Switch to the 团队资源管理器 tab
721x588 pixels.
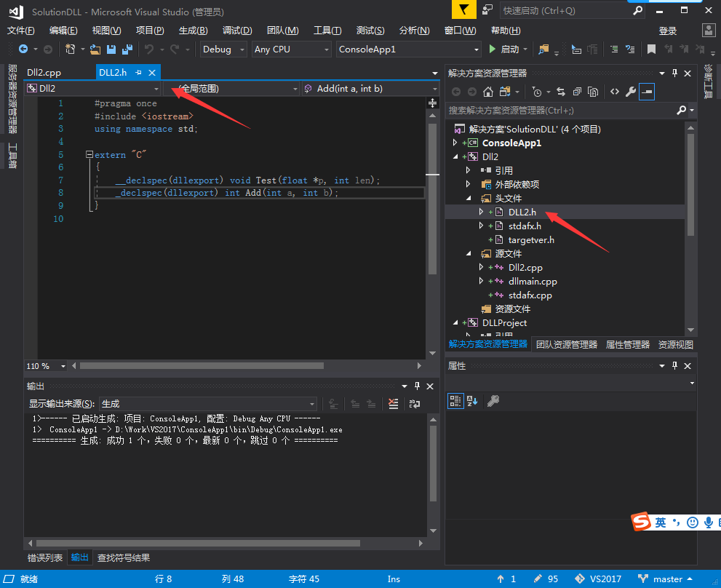pyautogui.click(x=567, y=344)
